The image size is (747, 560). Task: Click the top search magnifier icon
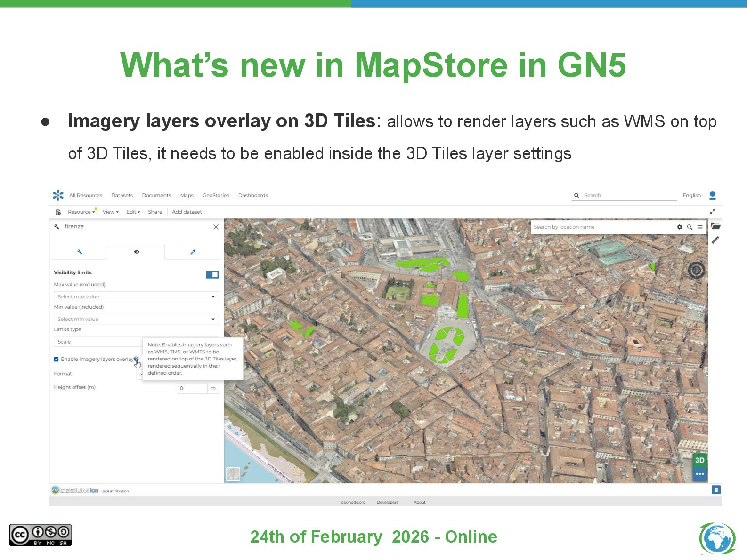point(576,195)
